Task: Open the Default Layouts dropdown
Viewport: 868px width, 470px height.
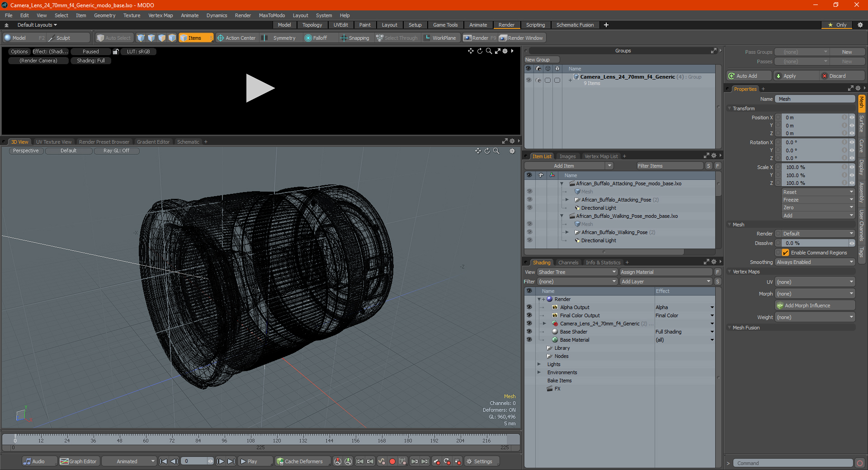Action: (37, 25)
